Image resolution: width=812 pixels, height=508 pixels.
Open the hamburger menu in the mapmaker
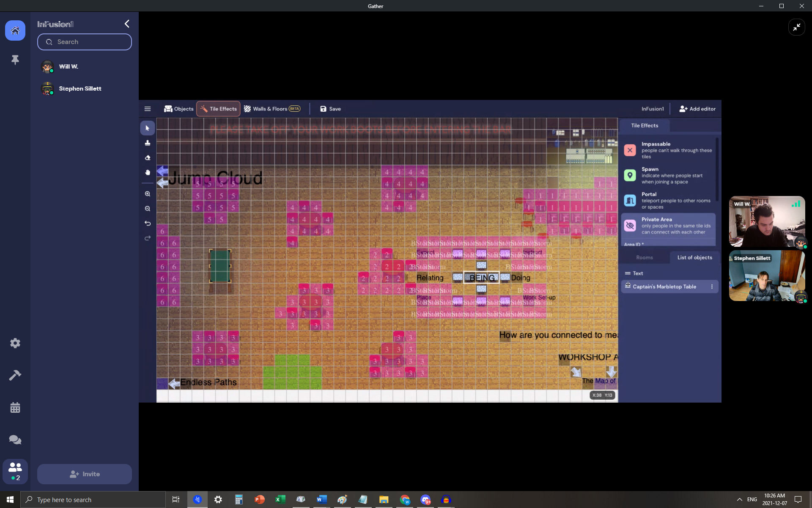point(148,109)
